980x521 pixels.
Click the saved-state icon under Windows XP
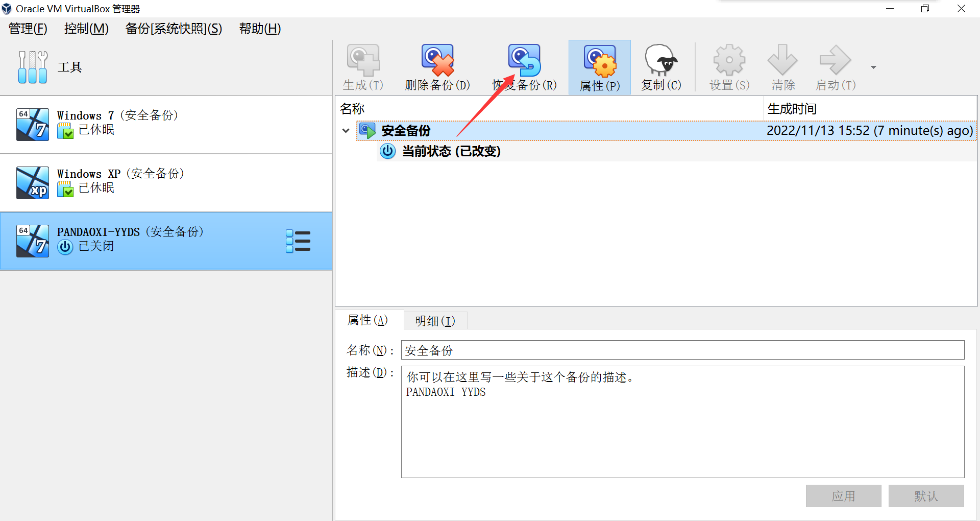coord(65,189)
